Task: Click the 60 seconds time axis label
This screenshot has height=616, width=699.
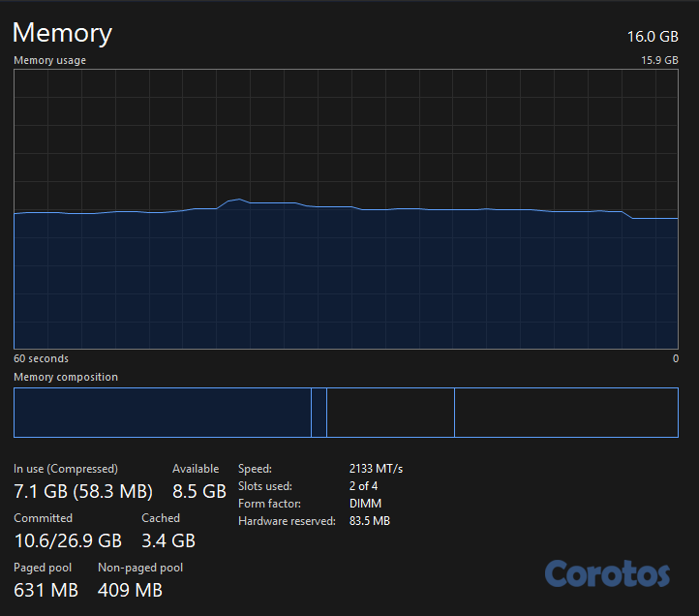Action: coord(41,358)
